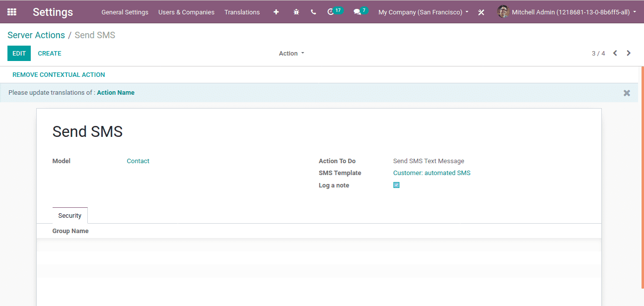Viewport: 644px width, 306px height.
Task: Expand the My Company (San Francisco) switcher
Action: (423, 12)
